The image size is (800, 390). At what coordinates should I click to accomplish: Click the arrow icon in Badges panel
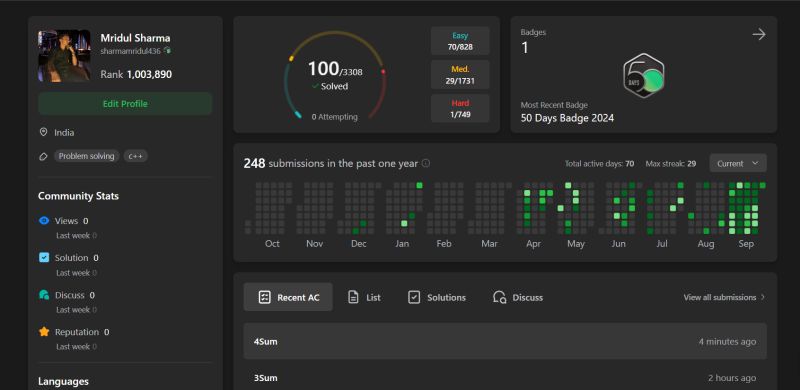[x=759, y=35]
